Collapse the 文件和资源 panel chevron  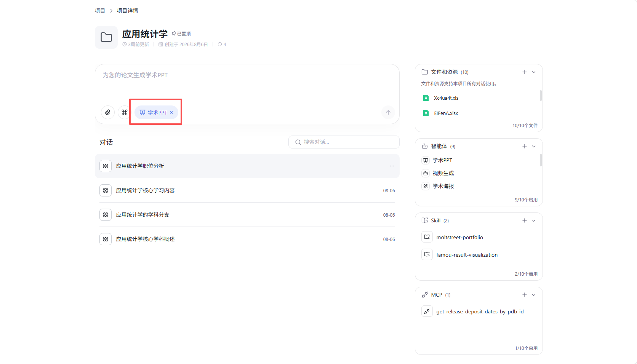pyautogui.click(x=534, y=72)
